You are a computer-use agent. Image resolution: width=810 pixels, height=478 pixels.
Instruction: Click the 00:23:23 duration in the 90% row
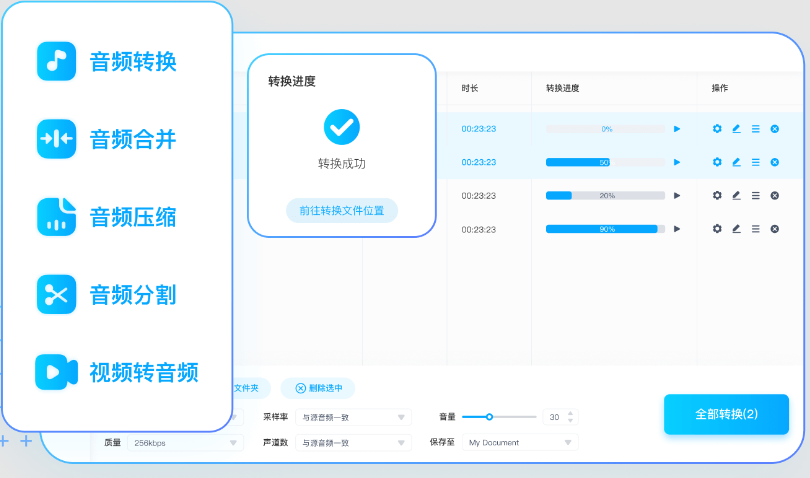pyautogui.click(x=479, y=229)
